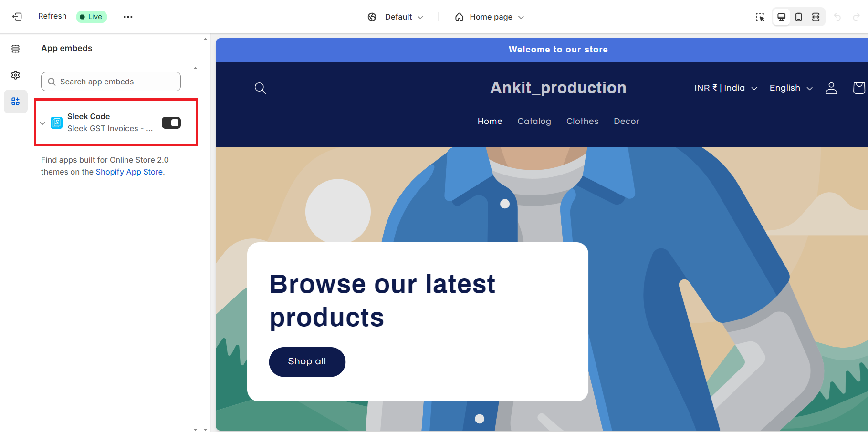The height and width of the screenshot is (432, 868).
Task: Switch to desktop preview icon
Action: click(781, 17)
